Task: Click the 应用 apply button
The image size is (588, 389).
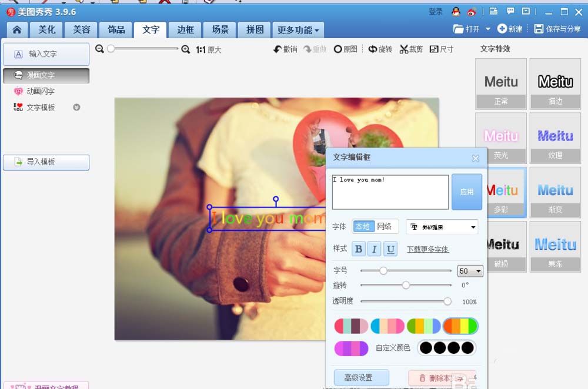Action: click(467, 192)
